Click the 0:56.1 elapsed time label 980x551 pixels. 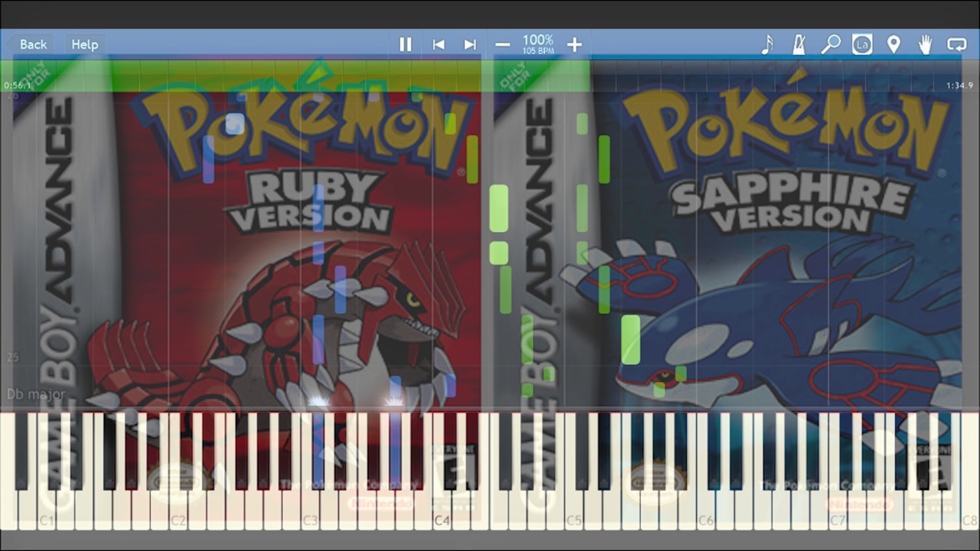point(18,86)
